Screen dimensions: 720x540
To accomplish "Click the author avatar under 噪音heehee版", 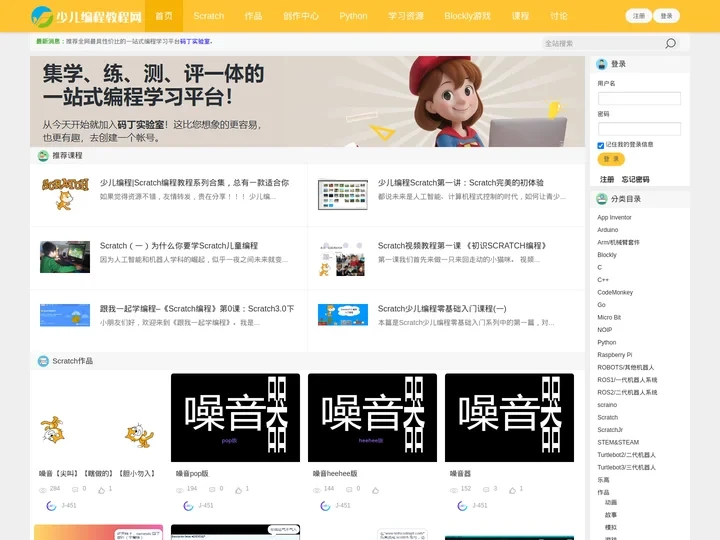I will point(325,506).
